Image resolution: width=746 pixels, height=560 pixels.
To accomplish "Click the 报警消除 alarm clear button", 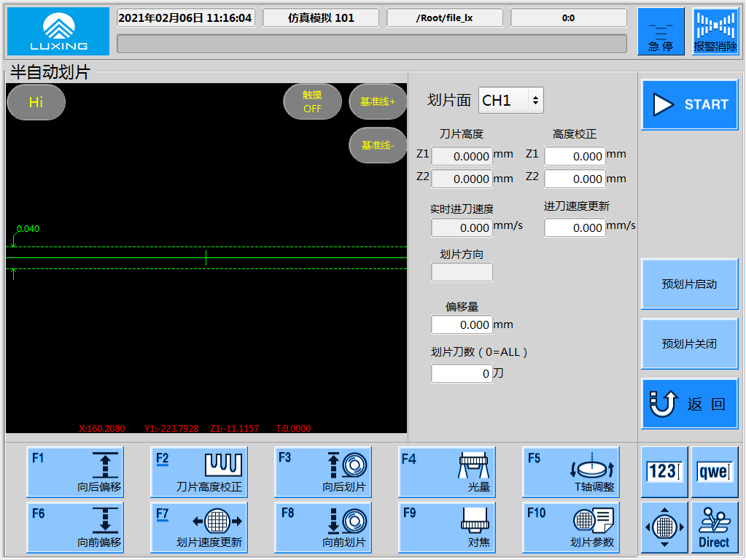I will coord(715,31).
